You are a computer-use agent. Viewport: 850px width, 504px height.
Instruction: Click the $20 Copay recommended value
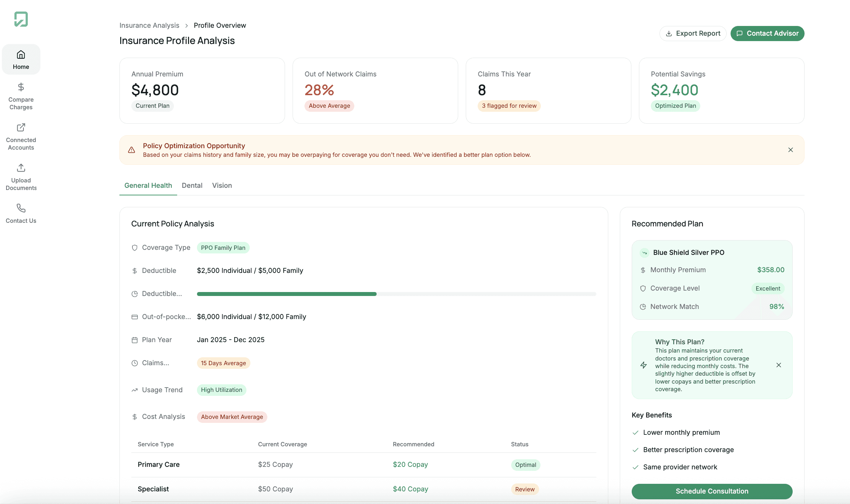(x=410, y=465)
